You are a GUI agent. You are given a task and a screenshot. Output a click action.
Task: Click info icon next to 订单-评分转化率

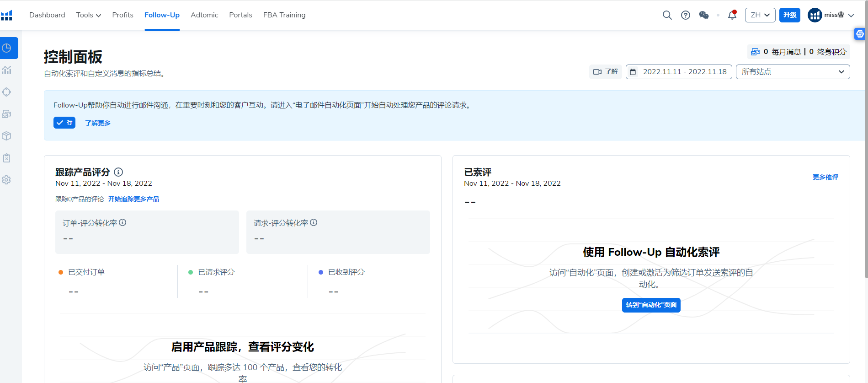122,222
